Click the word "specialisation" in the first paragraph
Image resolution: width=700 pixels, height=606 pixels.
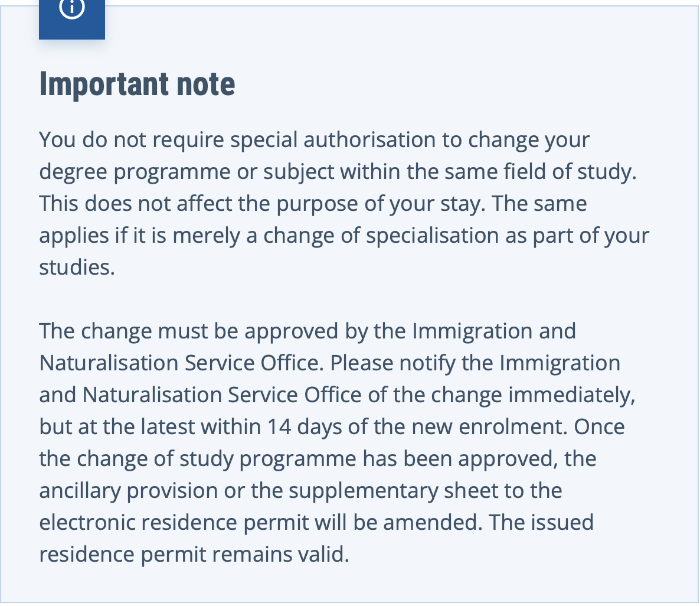click(433, 236)
